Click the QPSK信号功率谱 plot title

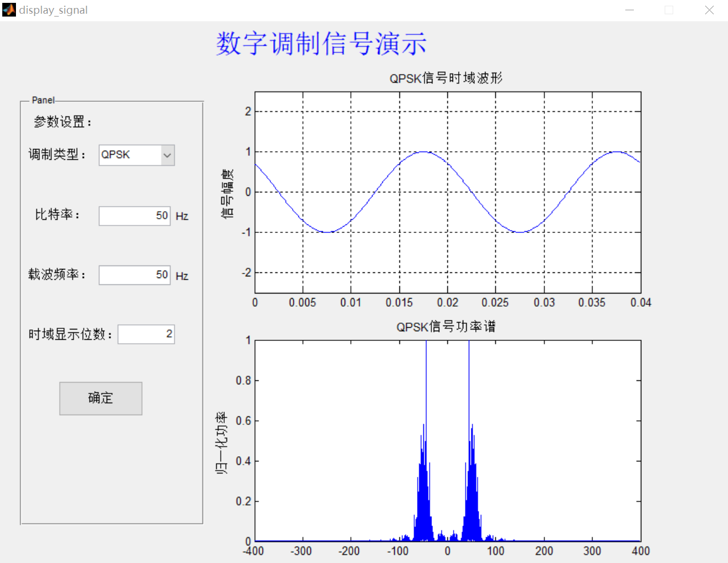(x=446, y=327)
